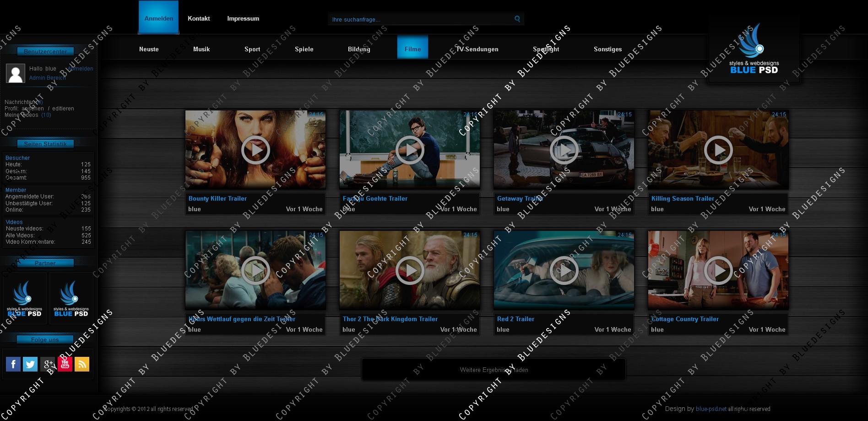Open the Google Plus social icon
This screenshot has height=421, width=868.
point(48,364)
